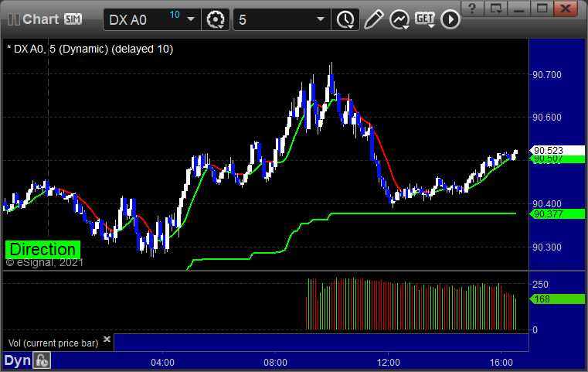The height and width of the screenshot is (372, 588).
Task: Open the chart settings gear icon
Action: [216, 19]
